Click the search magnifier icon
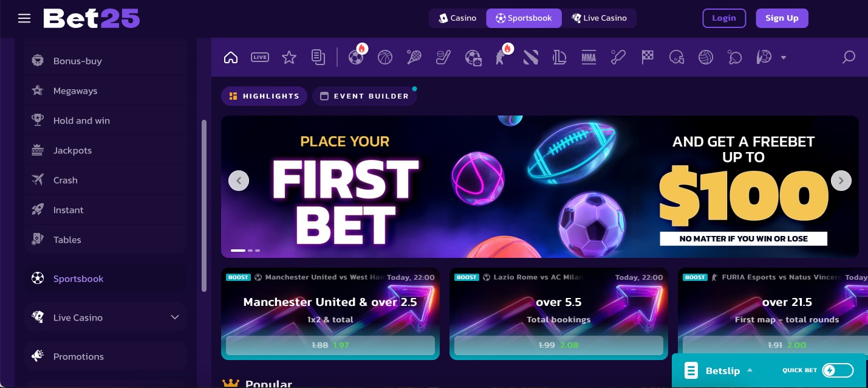This screenshot has width=868, height=388. [x=849, y=57]
